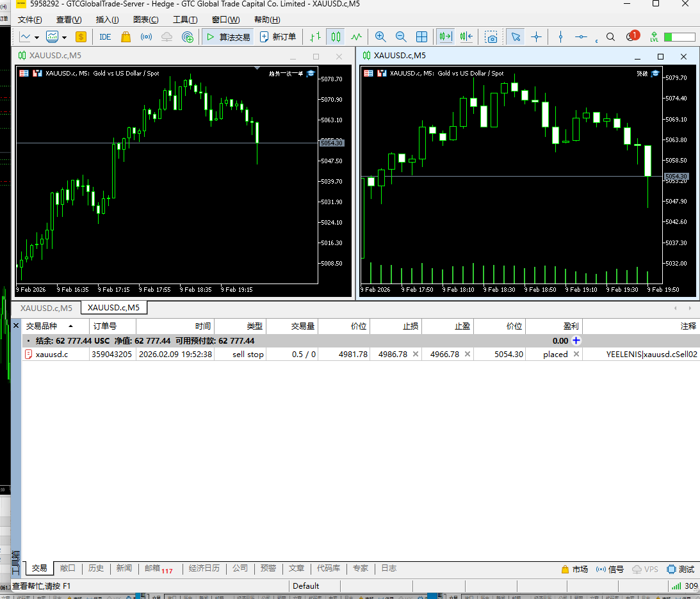Click the tile windows grid icon
700x599 pixels.
pyautogui.click(x=421, y=37)
